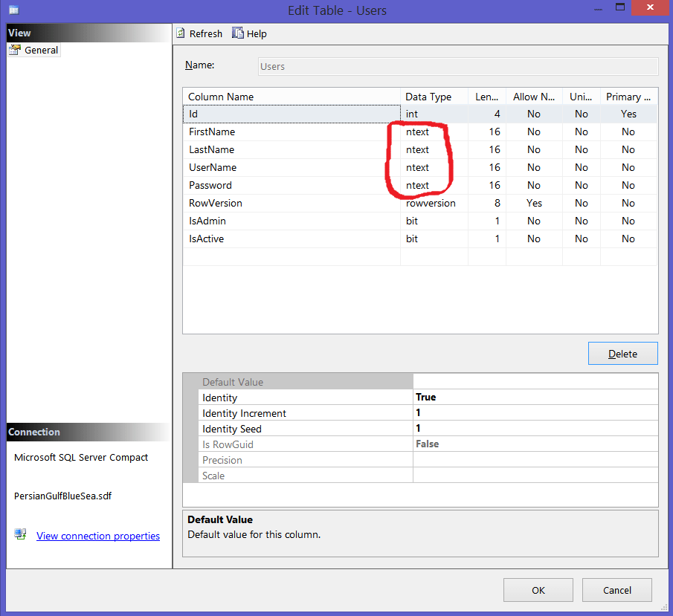
Task: Toggle Primary Key status for IsAdmin column
Action: coord(628,221)
